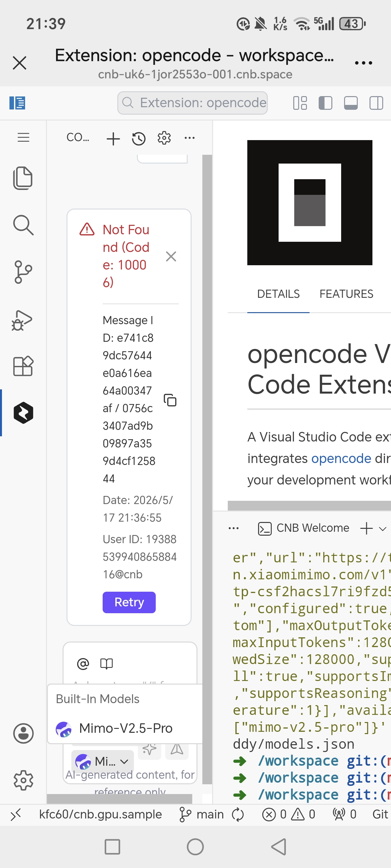Image resolution: width=391 pixels, height=868 pixels.
Task: Close the browser page with X icon
Action: coord(20,63)
